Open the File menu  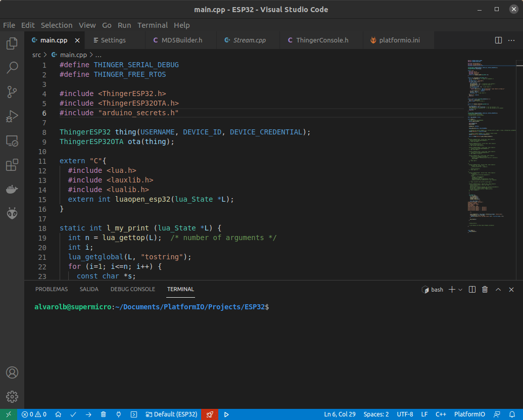click(x=9, y=25)
